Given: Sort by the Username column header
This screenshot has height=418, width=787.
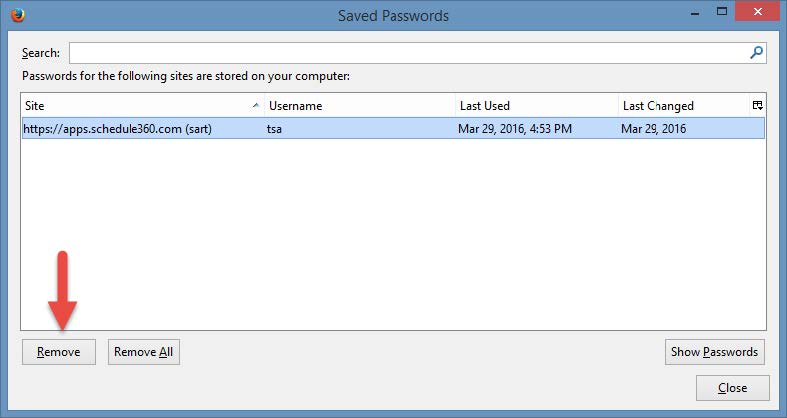Looking at the screenshot, I should [x=360, y=105].
